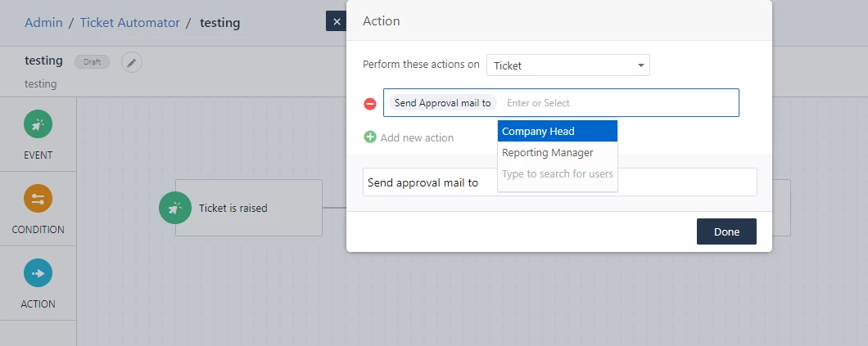The height and width of the screenshot is (346, 868).
Task: Remove action using the red minus icon
Action: click(370, 103)
